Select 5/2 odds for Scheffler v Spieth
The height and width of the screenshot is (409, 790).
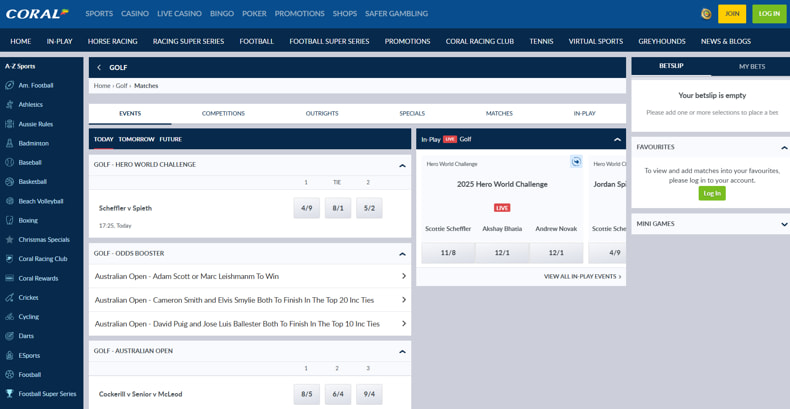pos(369,208)
